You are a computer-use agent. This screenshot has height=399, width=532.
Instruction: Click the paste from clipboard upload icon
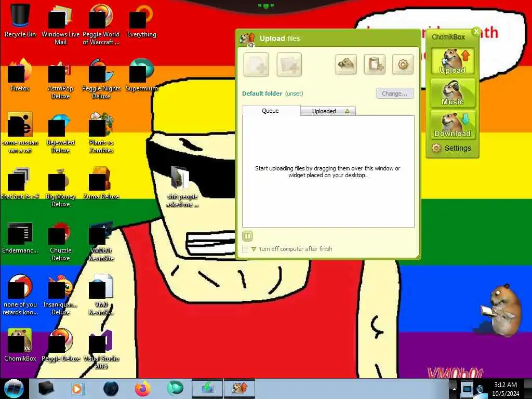click(375, 64)
